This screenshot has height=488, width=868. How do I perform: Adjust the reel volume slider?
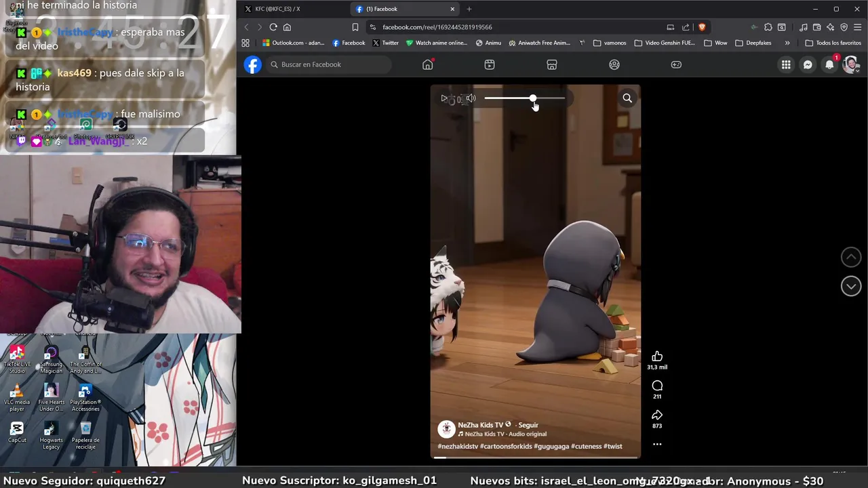coord(525,98)
